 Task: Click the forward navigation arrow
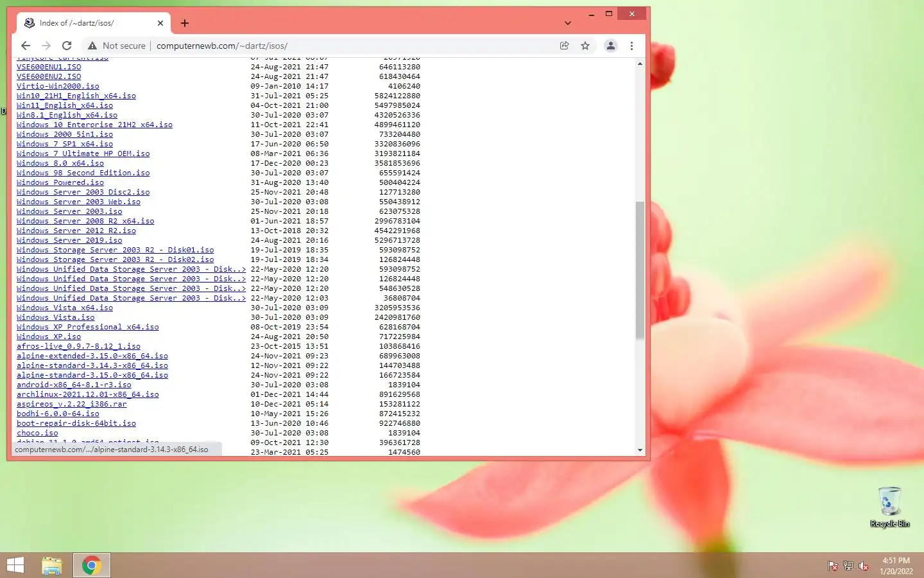click(x=46, y=46)
